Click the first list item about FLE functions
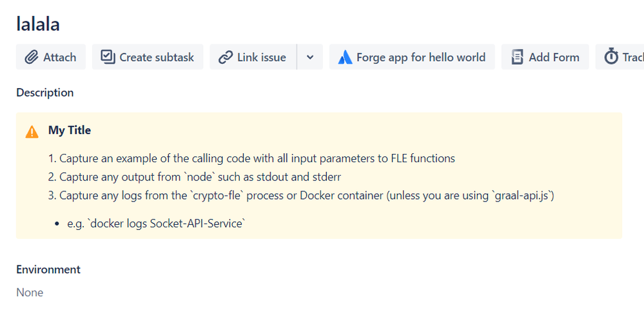Image resolution: width=644 pixels, height=311 pixels. tap(257, 158)
